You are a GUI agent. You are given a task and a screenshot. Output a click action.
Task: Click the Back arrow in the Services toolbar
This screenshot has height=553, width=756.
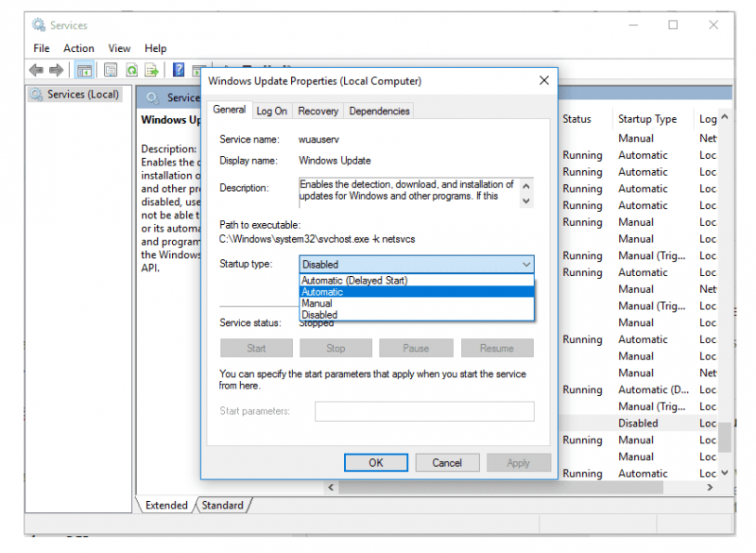coord(36,70)
